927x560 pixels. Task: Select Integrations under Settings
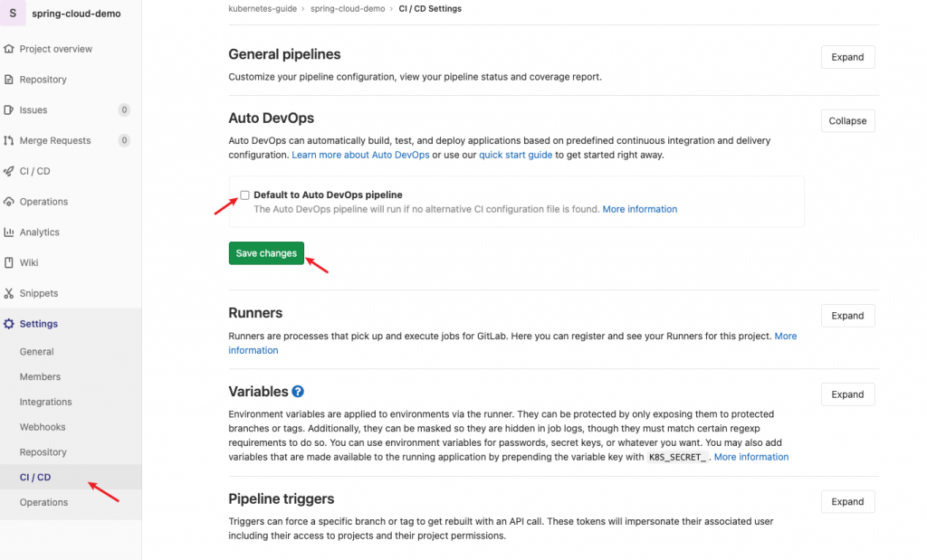tap(45, 402)
